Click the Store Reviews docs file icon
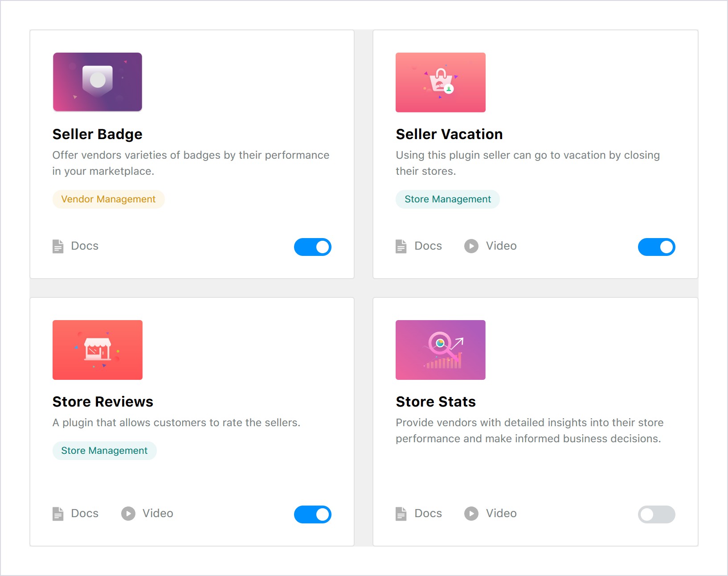 pos(58,514)
